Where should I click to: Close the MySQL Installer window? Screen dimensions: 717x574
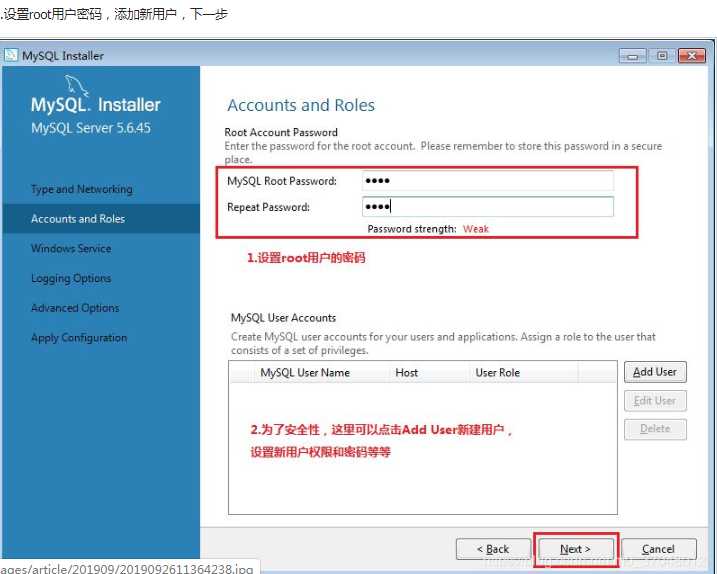coord(692,56)
